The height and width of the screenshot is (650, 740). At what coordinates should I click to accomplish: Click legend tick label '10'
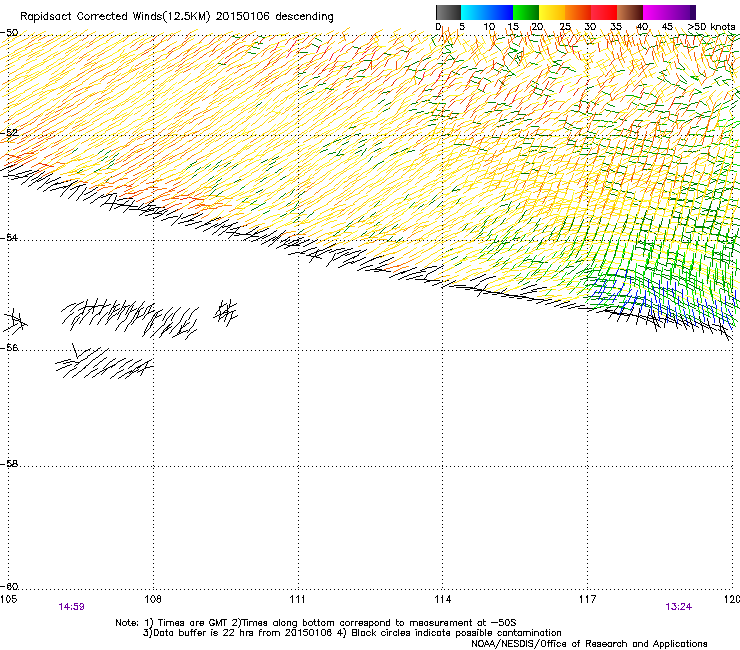point(489,27)
